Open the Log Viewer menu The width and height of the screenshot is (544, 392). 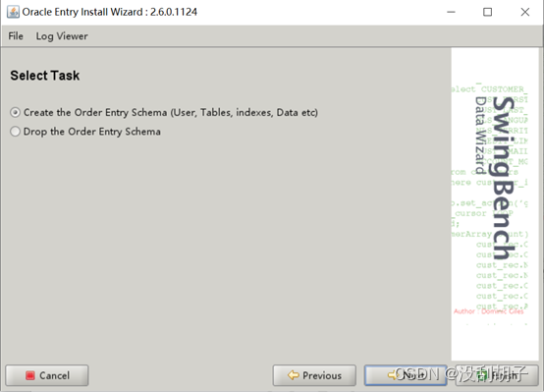pyautogui.click(x=62, y=36)
